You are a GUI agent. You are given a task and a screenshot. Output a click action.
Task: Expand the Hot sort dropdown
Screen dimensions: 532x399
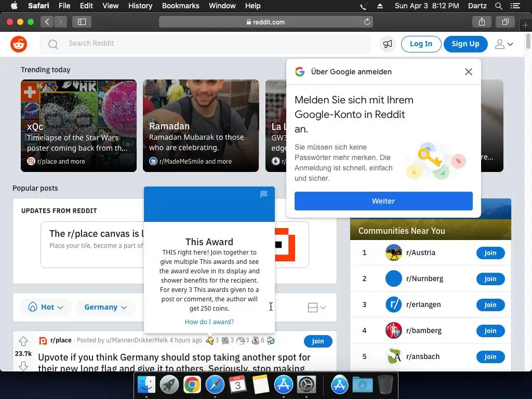coord(46,307)
